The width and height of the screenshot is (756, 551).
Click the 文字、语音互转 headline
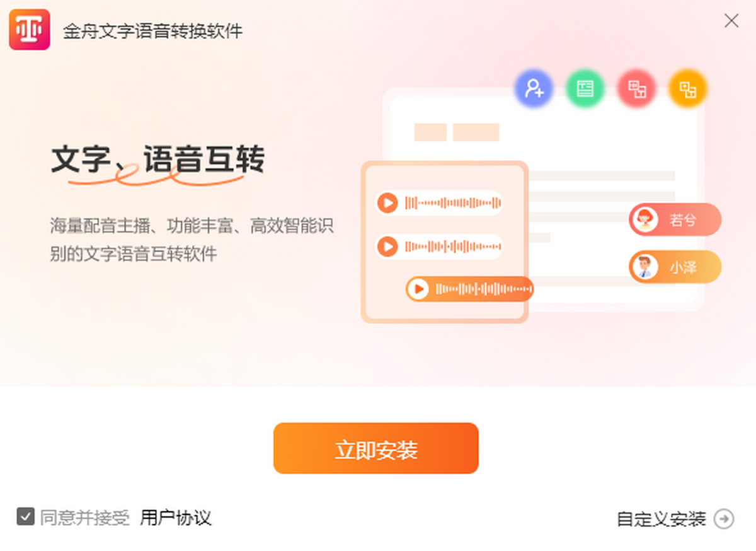tap(157, 160)
